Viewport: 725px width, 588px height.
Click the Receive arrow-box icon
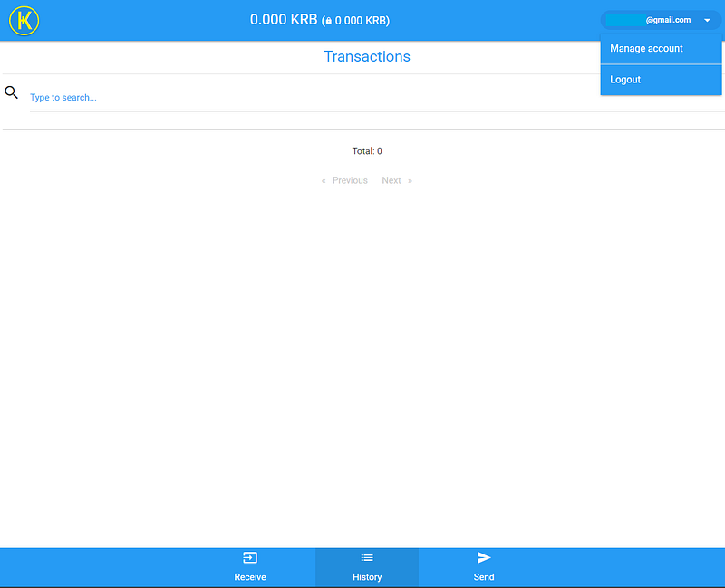click(x=250, y=558)
